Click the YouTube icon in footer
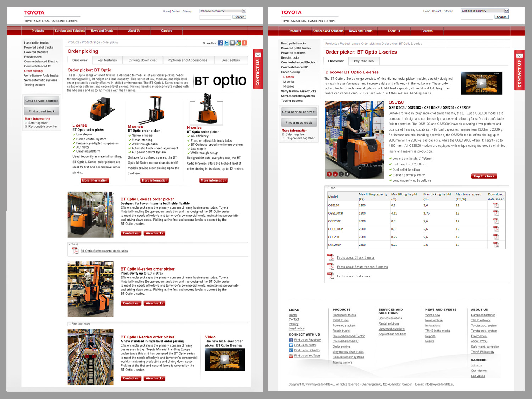This screenshot has height=399, width=532. point(291,356)
